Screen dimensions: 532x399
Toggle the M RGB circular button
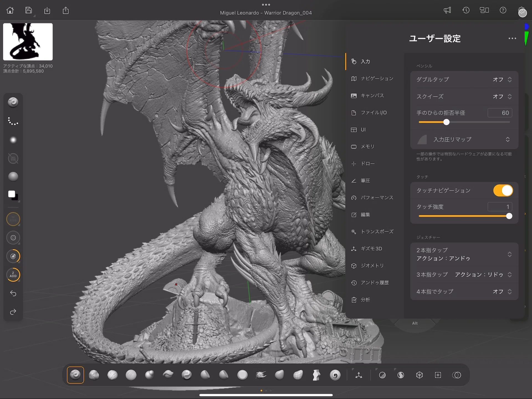click(x=13, y=219)
